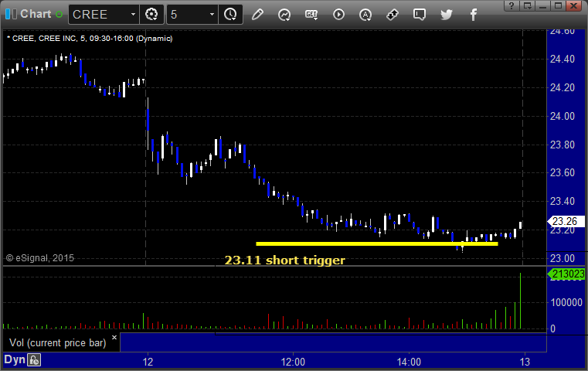Click the date 12 time axis label

click(148, 362)
